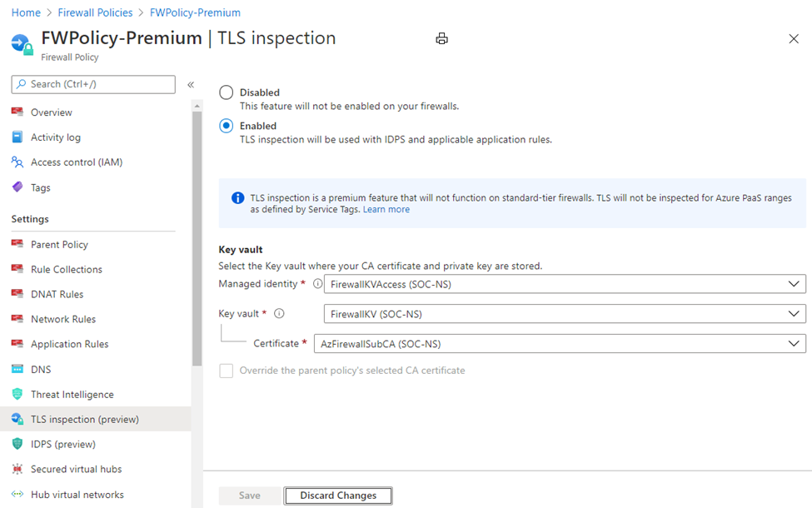Viewport: 812px width, 508px height.
Task: Click the Key vault info icon
Action: [279, 314]
